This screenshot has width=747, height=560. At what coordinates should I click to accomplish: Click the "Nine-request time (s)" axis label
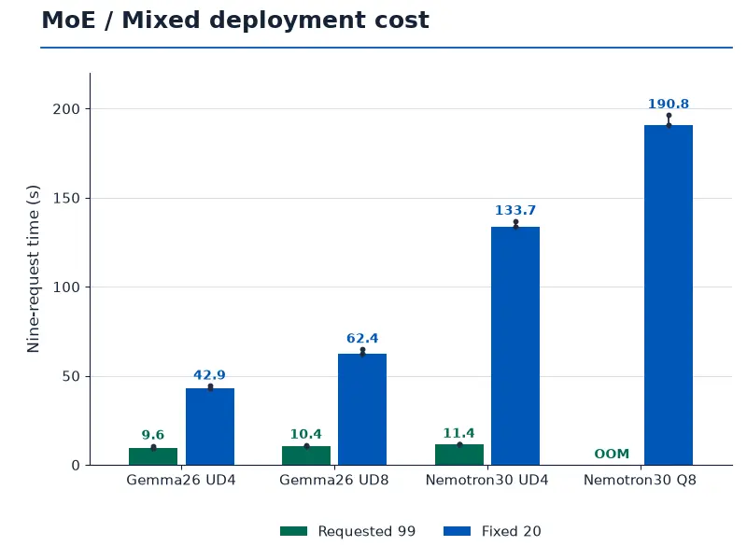click(x=33, y=269)
